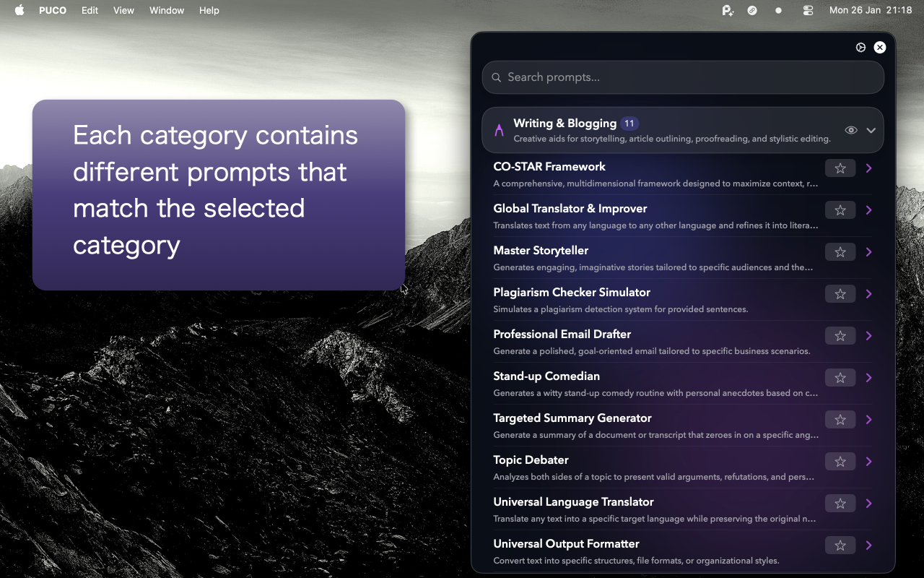
Task: Open the Window menu
Action: (167, 10)
